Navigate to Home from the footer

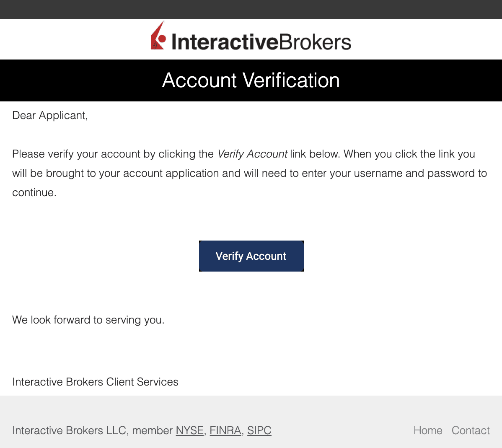(x=428, y=430)
